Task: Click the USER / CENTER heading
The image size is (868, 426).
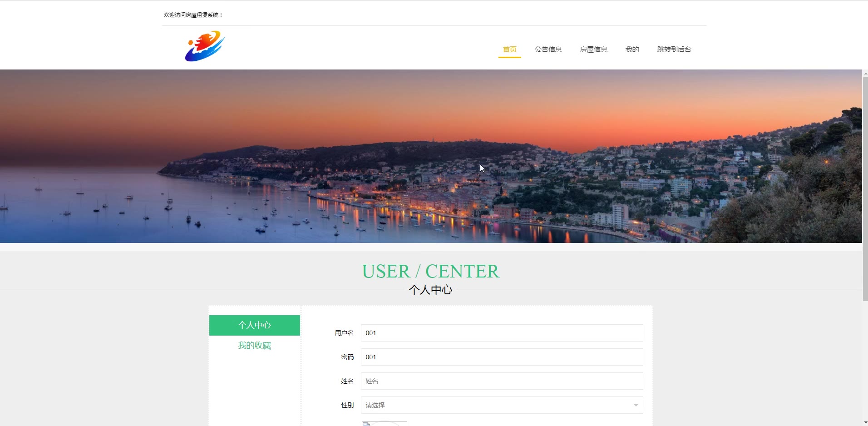Action: click(430, 271)
